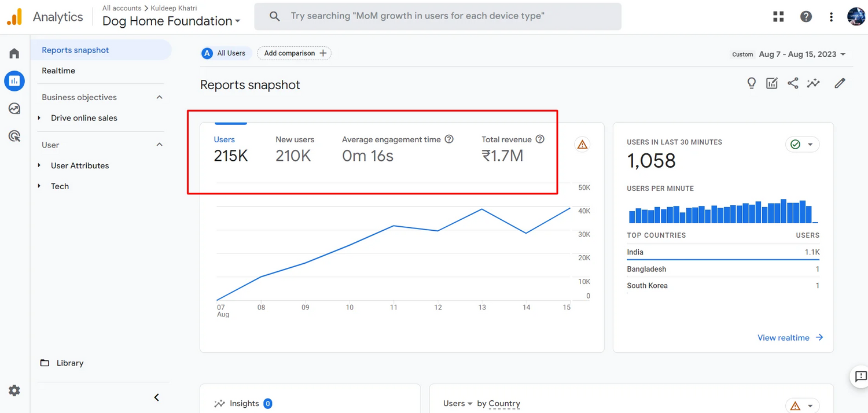868x413 pixels.
Task: Click All accounts breadcrumb
Action: (x=122, y=8)
